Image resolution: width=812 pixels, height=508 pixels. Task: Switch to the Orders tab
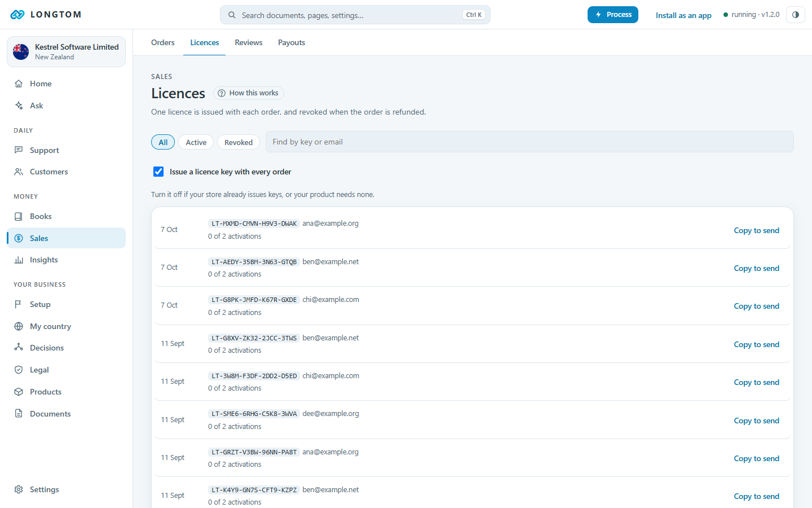coord(163,42)
